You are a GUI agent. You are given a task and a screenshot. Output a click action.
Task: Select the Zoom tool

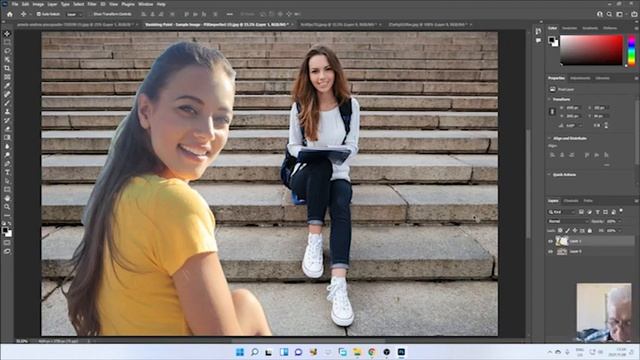[7, 207]
